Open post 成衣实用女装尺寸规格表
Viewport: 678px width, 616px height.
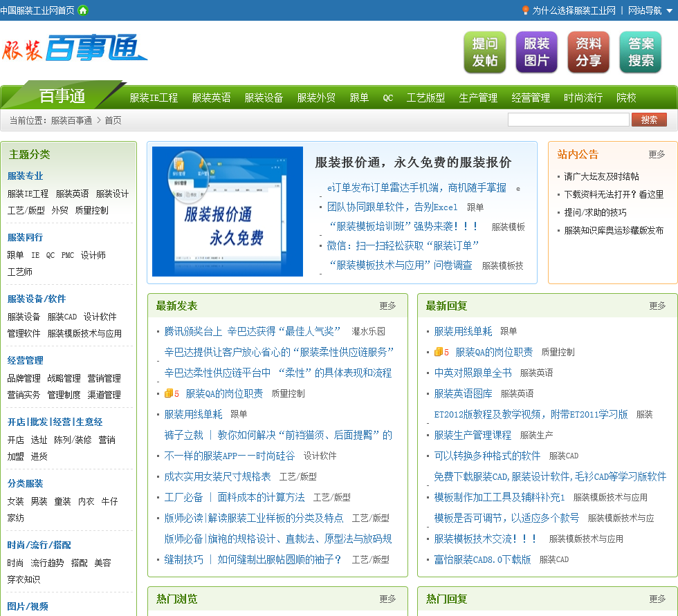pos(217,476)
